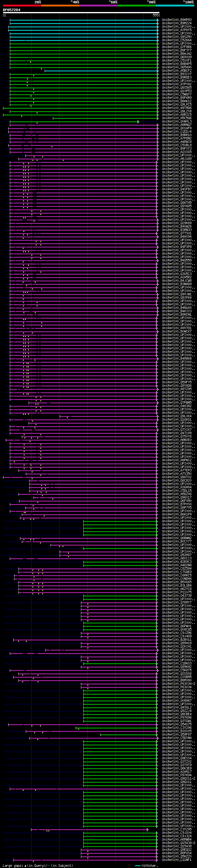Click hit label UniRef100_A8PNI2

(176, 460)
